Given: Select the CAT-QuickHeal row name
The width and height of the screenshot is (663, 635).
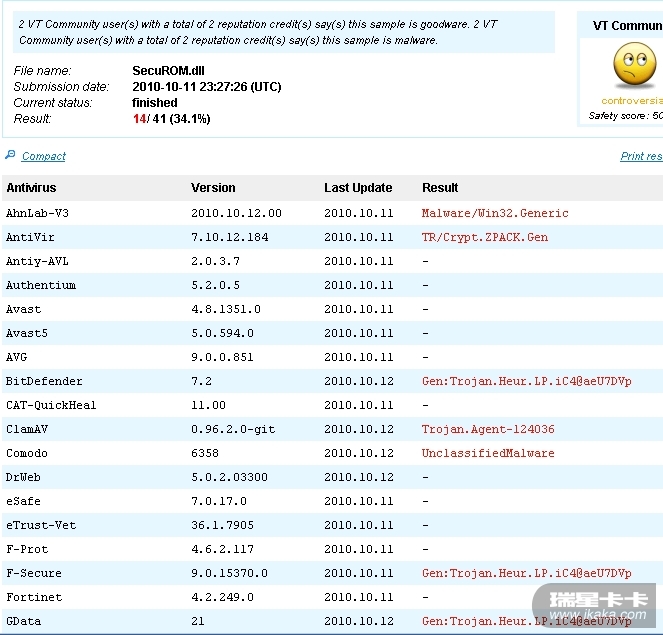Looking at the screenshot, I should point(51,405).
